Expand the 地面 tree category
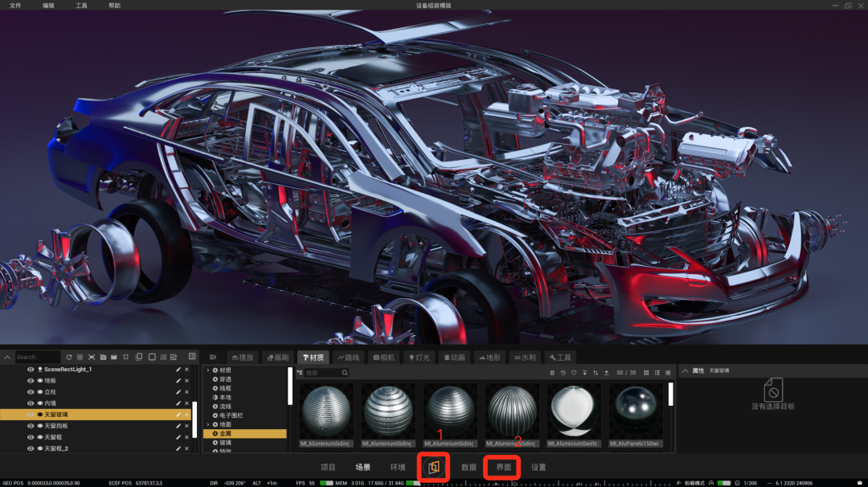868x487 pixels. [x=208, y=424]
